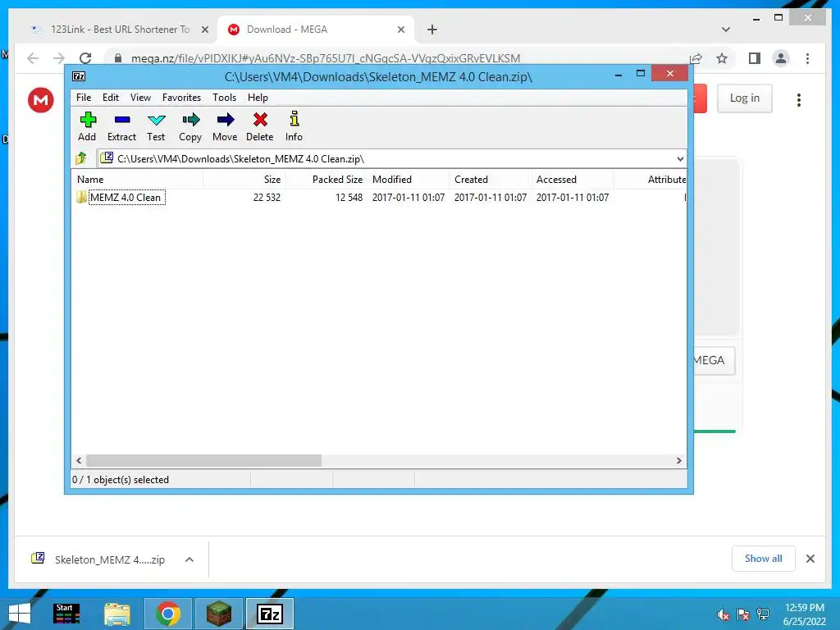
Task: Sort files by Name column
Action: pos(137,180)
